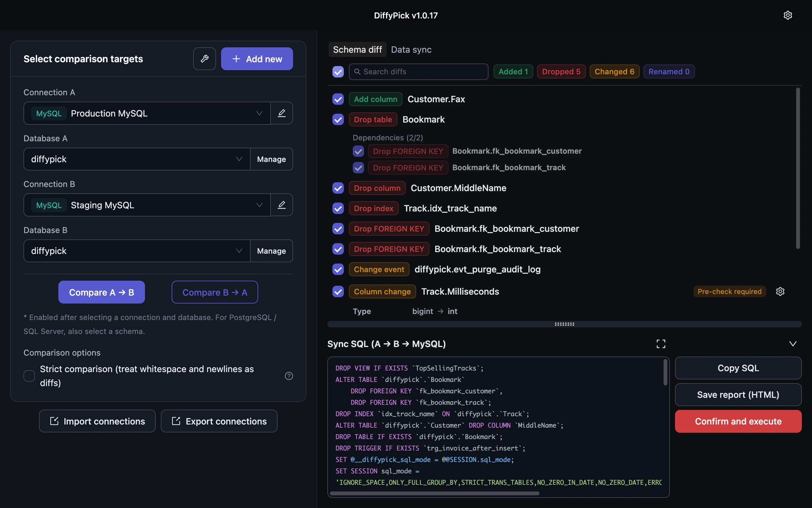Uncheck top-level Drop FOREIGN KEY fk_bookmark_track diff
This screenshot has height=508, width=812.
click(x=338, y=249)
